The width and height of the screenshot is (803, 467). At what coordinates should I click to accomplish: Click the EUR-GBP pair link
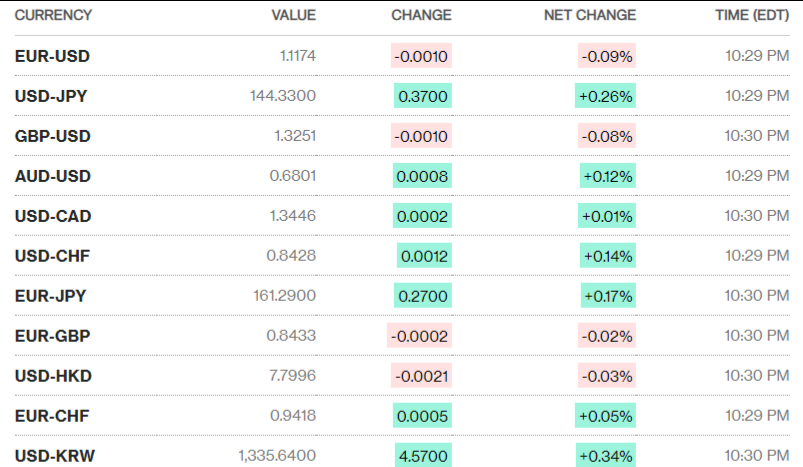53,336
